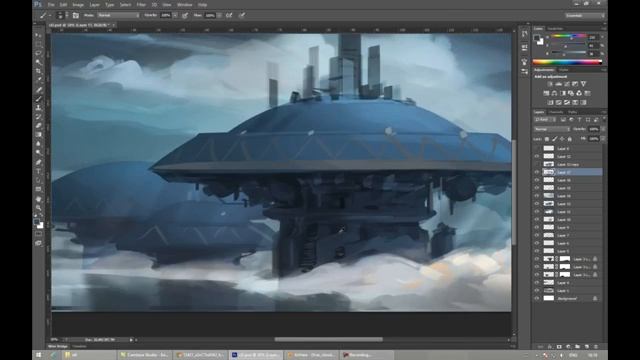Click the horizontal canvas scrollbar

(329, 339)
